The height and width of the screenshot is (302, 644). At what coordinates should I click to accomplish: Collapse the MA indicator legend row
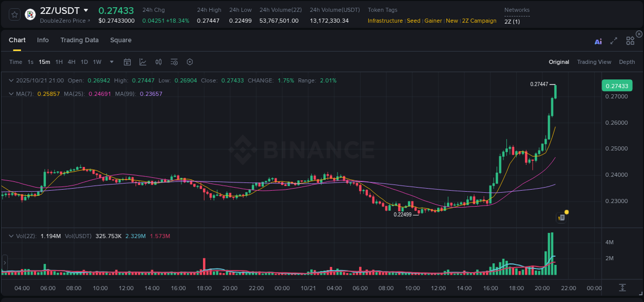pyautogui.click(x=11, y=93)
